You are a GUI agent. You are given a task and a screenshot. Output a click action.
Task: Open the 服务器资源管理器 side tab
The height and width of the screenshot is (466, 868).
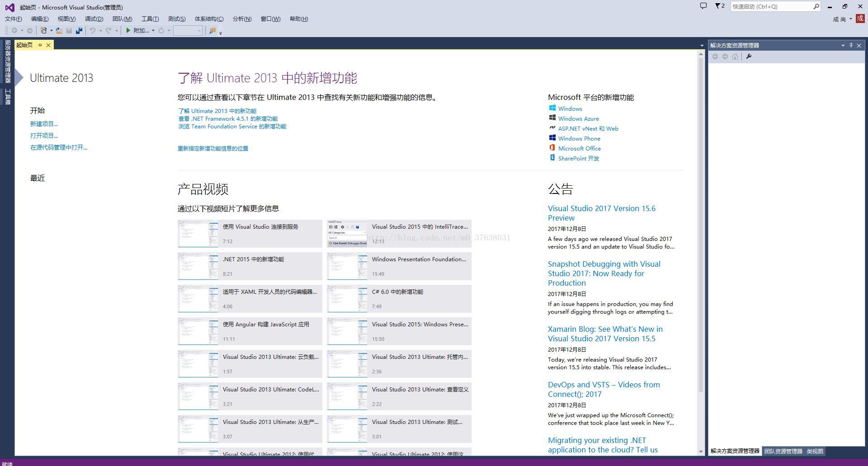pyautogui.click(x=8, y=61)
